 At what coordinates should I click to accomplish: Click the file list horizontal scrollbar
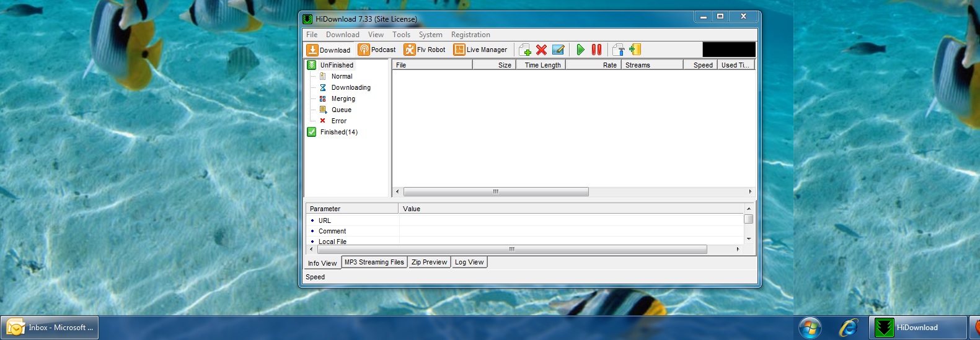(x=495, y=192)
